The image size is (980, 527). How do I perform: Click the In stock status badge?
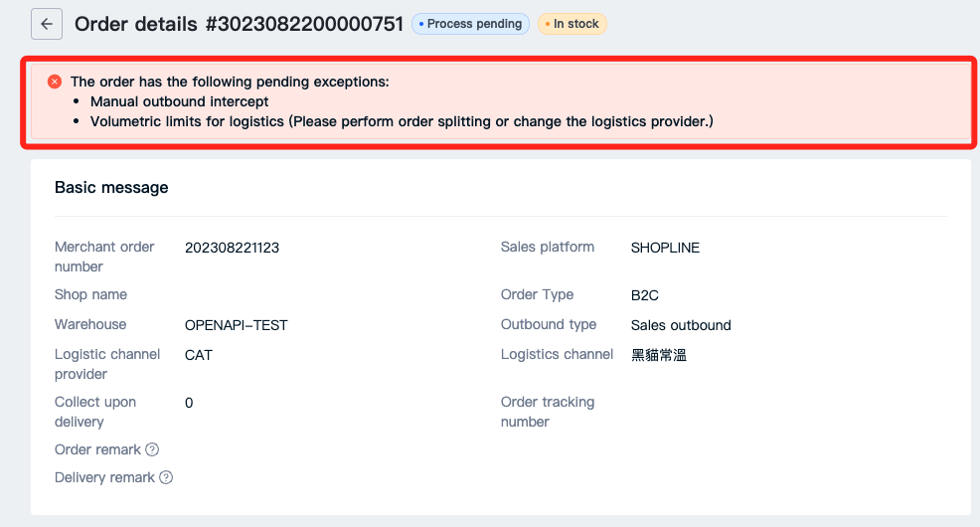point(572,24)
